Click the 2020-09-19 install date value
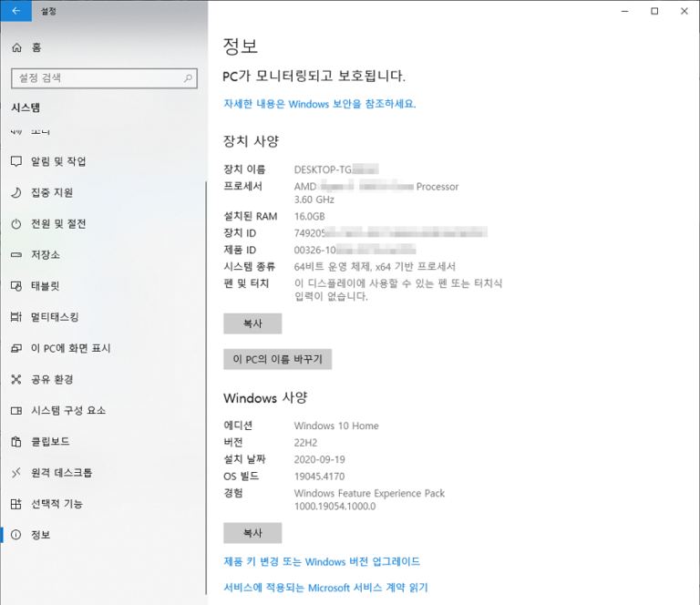 tap(319, 459)
